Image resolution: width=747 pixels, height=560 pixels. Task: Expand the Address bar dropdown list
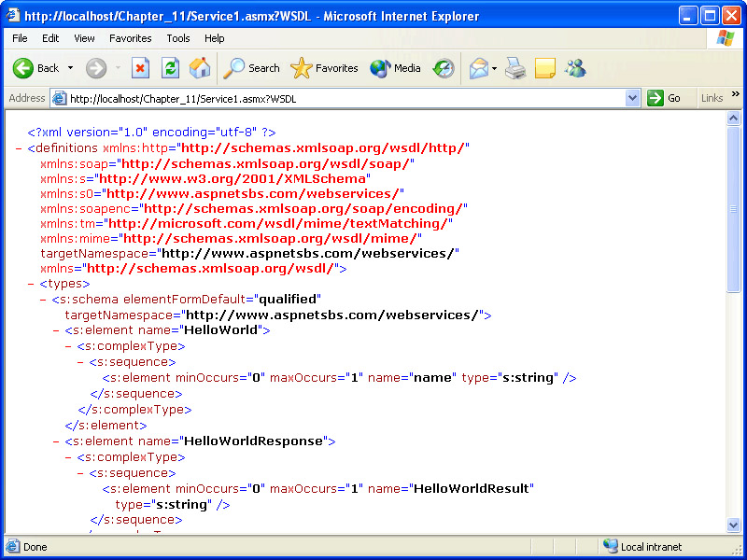[632, 98]
